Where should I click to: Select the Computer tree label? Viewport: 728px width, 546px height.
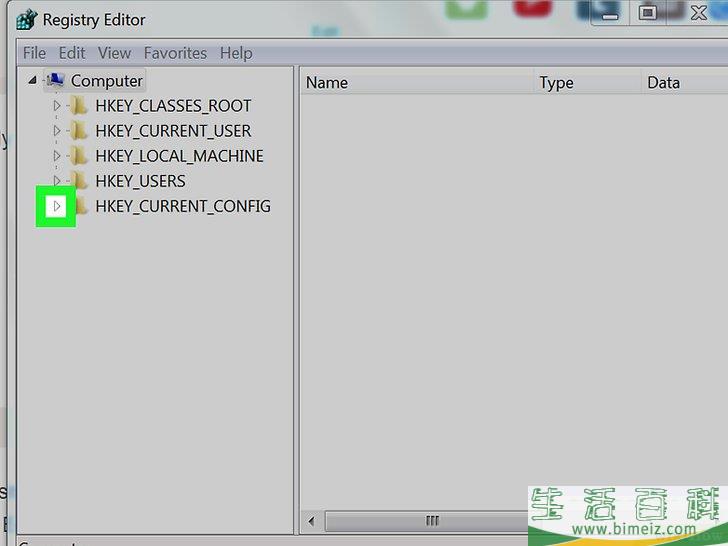(107, 81)
